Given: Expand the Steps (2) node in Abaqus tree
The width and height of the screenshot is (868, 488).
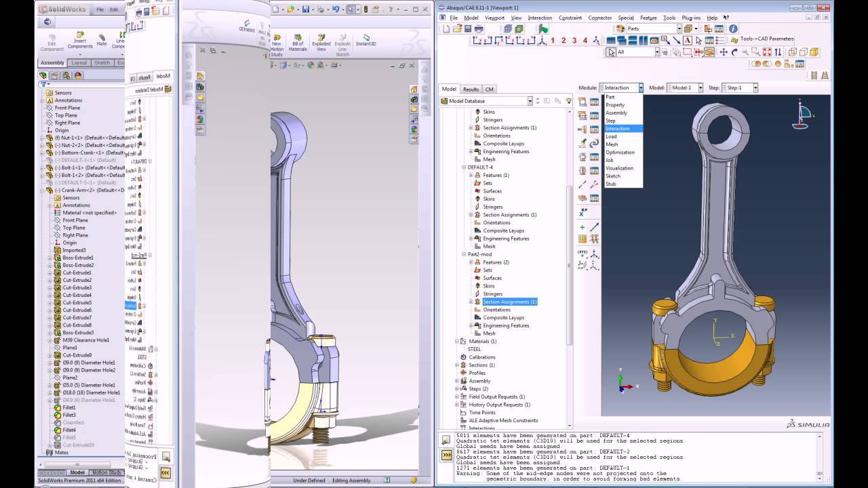Looking at the screenshot, I should click(457, 389).
